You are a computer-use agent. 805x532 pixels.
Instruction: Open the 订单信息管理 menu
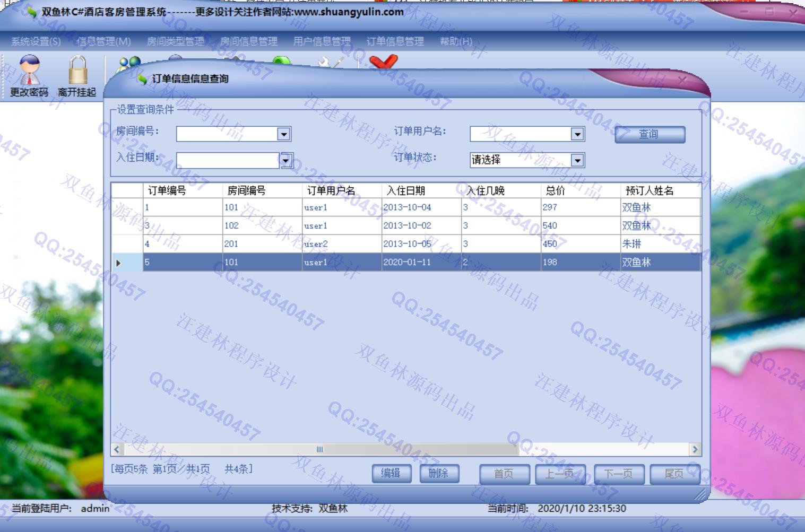[x=395, y=41]
